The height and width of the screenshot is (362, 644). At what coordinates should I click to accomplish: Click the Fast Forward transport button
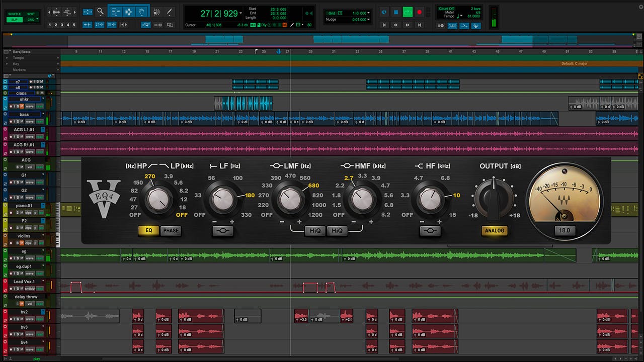point(408,25)
